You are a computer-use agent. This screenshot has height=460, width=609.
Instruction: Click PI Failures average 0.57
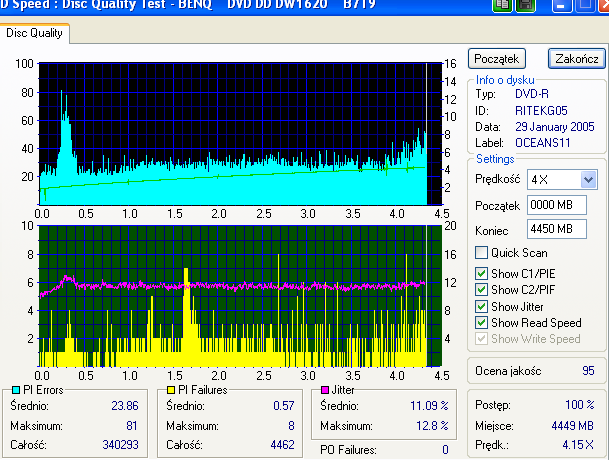click(284, 406)
